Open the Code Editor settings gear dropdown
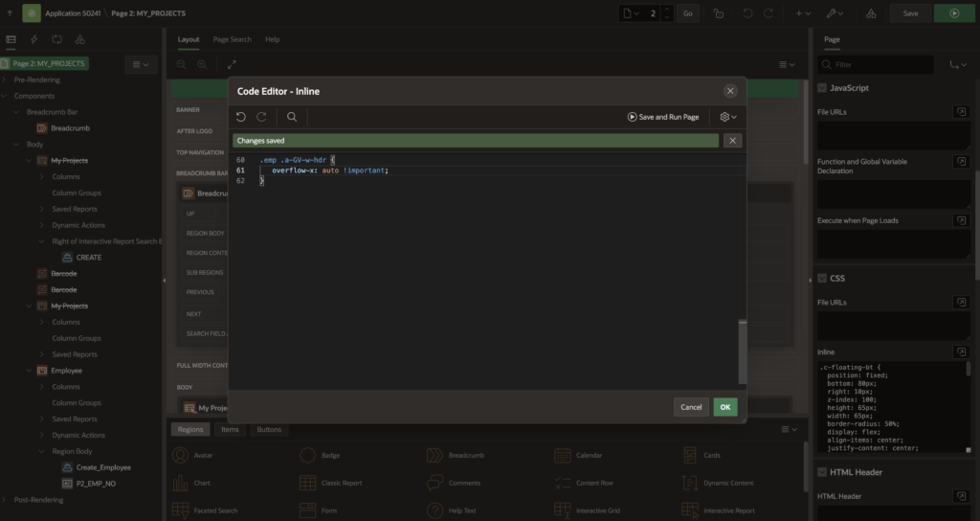 (x=728, y=117)
